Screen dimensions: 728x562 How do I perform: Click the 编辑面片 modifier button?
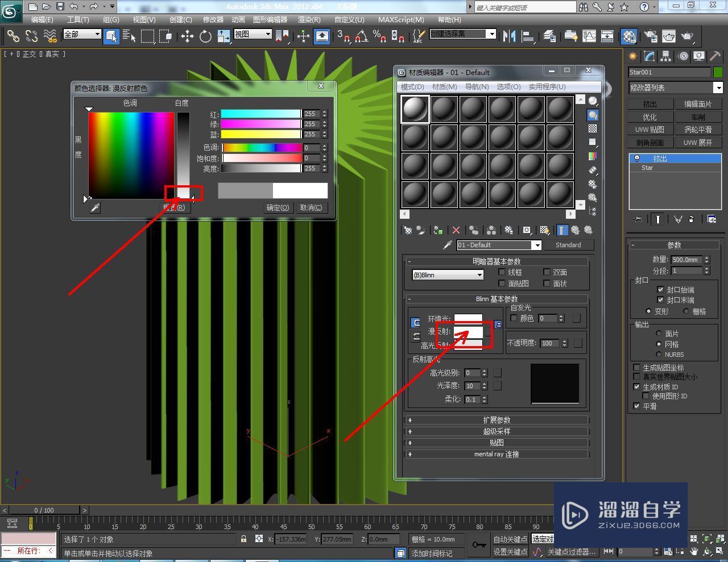click(698, 104)
